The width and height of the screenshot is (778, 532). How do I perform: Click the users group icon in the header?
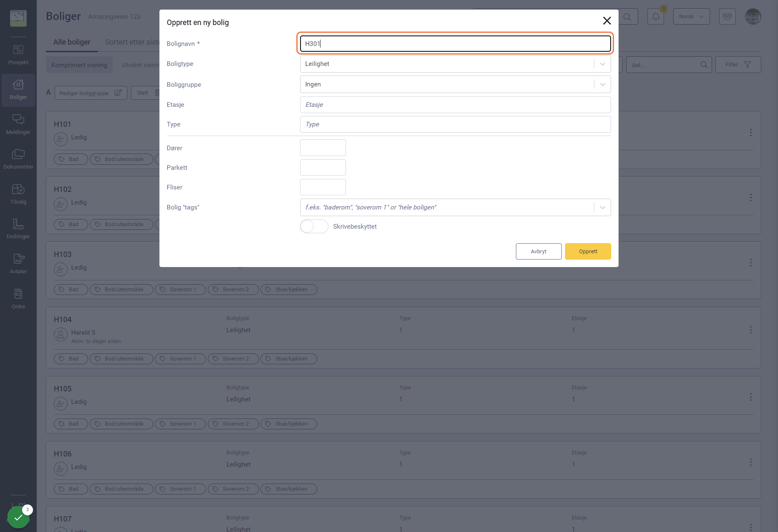click(727, 17)
